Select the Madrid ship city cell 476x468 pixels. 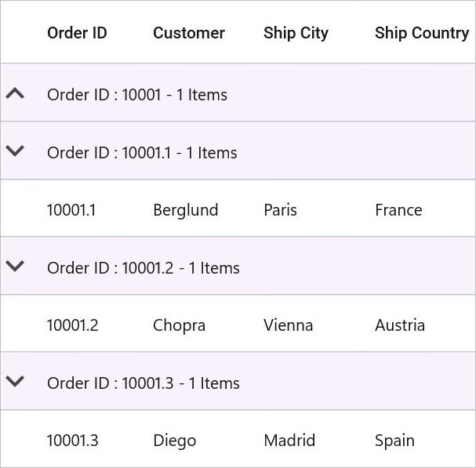pyautogui.click(x=289, y=441)
